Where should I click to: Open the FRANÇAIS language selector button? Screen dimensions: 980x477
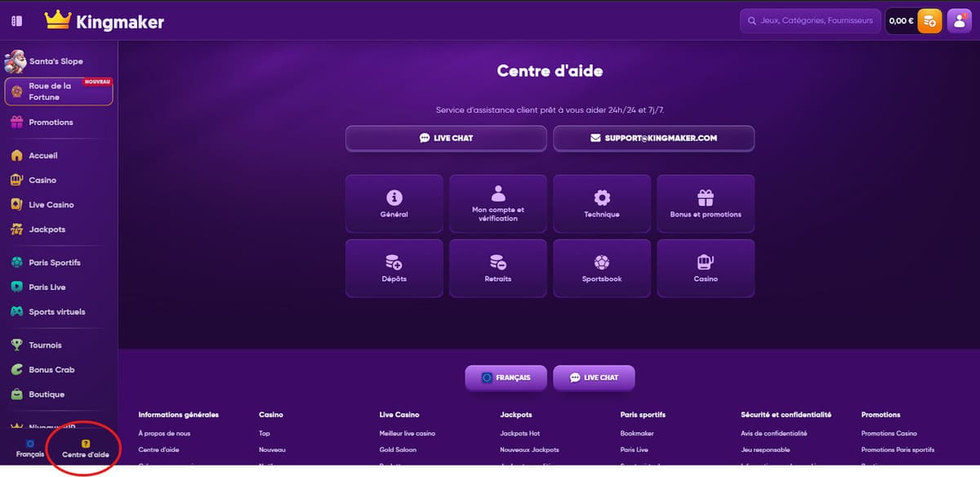506,378
